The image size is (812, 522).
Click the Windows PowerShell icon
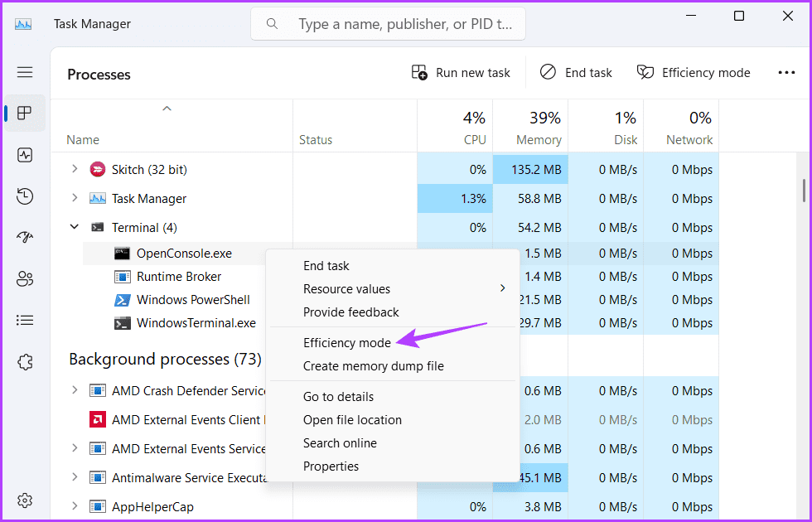coord(123,300)
